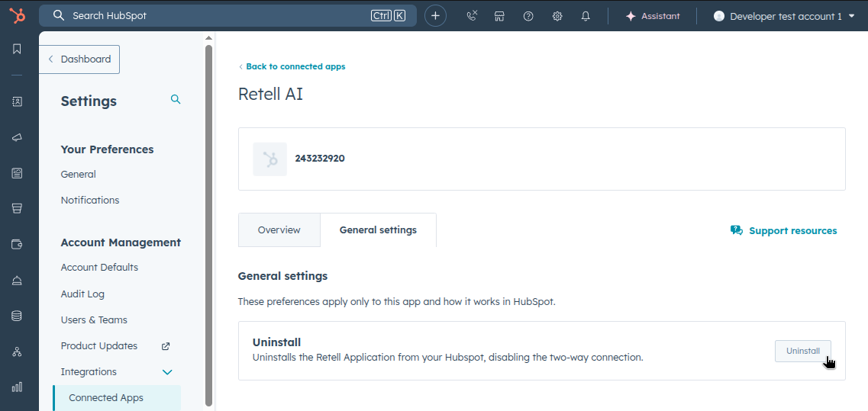Open Data Management database icon
Screen dimensions: 868x411
(17, 316)
